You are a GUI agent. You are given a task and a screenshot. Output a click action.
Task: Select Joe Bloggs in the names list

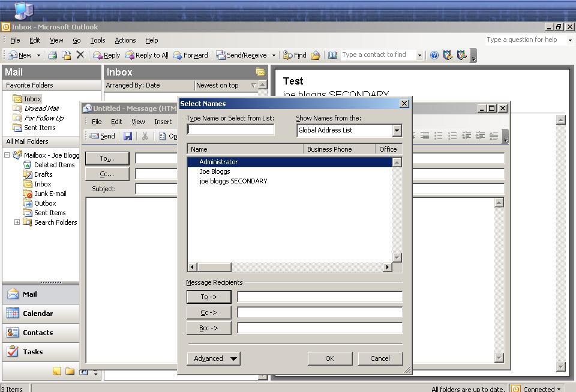click(215, 171)
